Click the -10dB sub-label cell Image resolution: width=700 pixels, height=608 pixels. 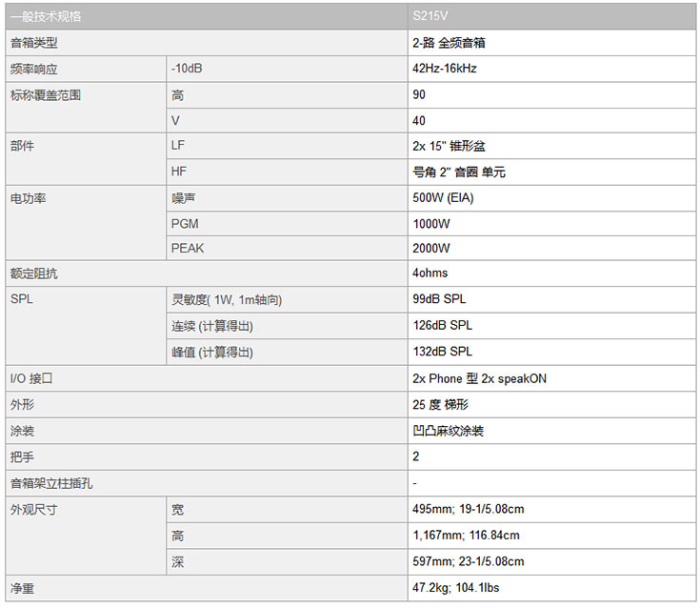[287, 69]
